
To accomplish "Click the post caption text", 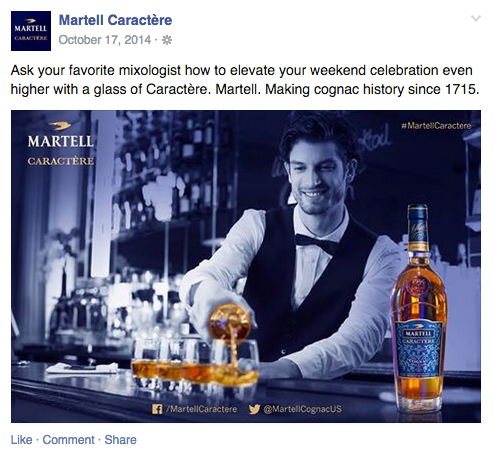I will click(245, 80).
